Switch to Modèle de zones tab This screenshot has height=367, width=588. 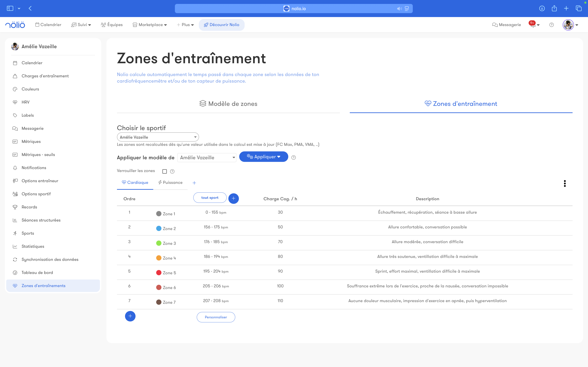[228, 104]
